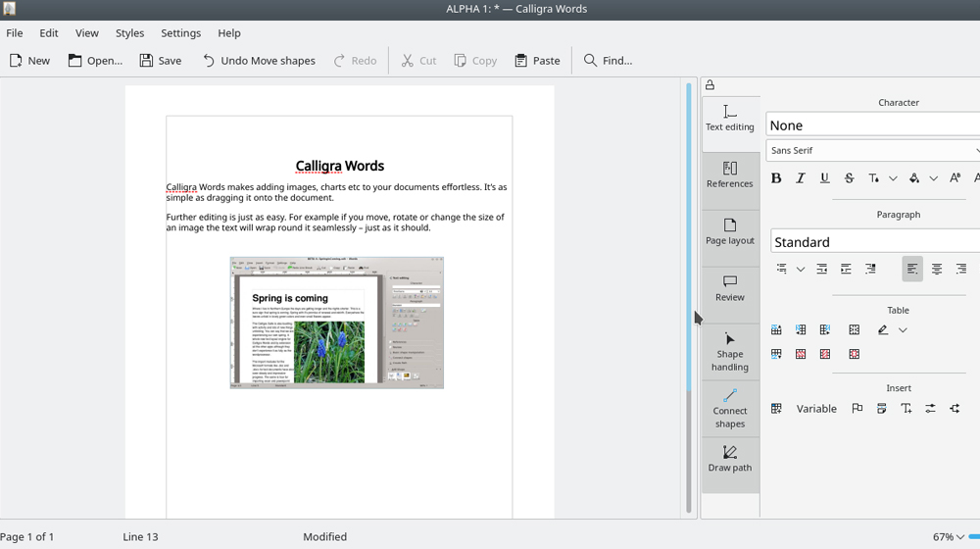The height and width of the screenshot is (549, 980).
Task: Click the Open... toolbar button
Action: 95,61
